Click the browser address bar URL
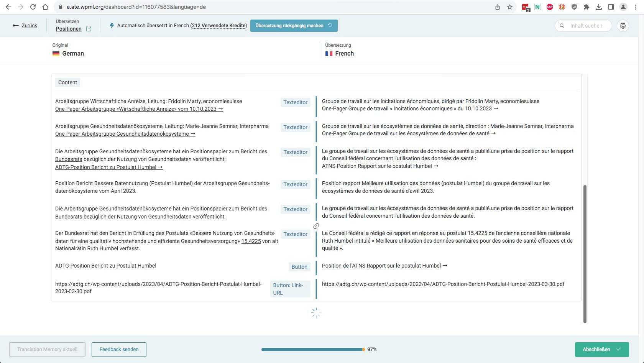Viewport: 644px width, 363px height. 136,7
